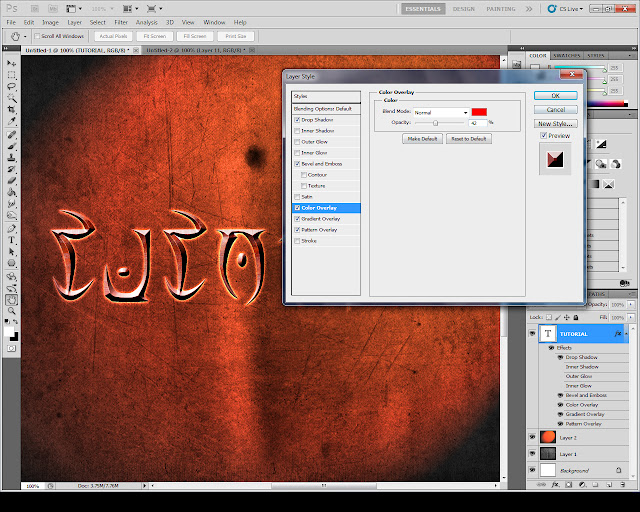The height and width of the screenshot is (512, 640).
Task: Select the Healing Brush tool
Action: tap(11, 135)
